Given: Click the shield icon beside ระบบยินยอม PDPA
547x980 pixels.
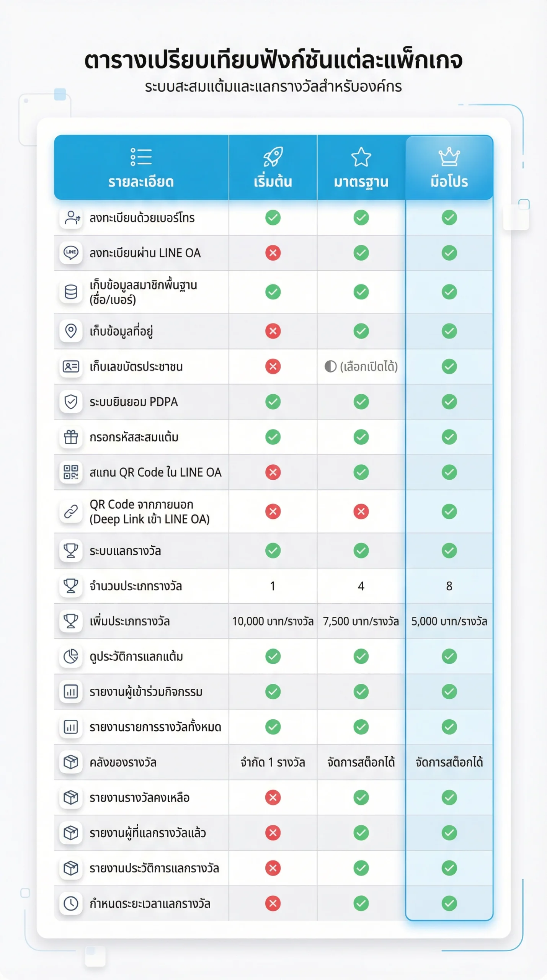Looking at the screenshot, I should click(x=71, y=402).
